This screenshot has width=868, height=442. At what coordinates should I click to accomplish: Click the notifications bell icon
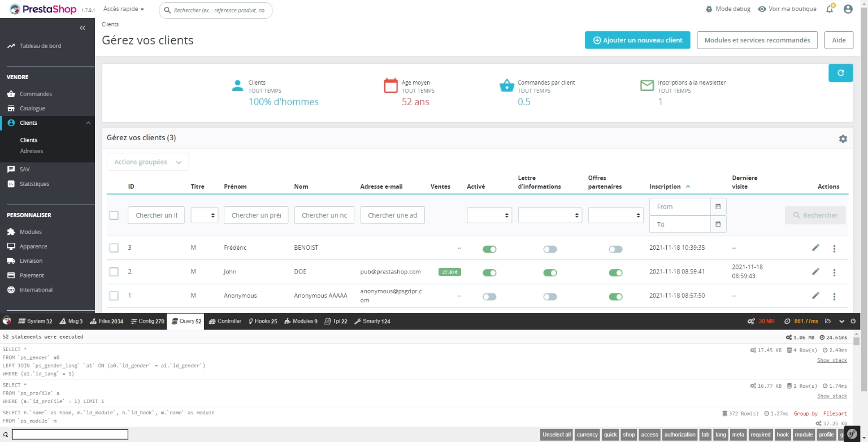click(830, 10)
